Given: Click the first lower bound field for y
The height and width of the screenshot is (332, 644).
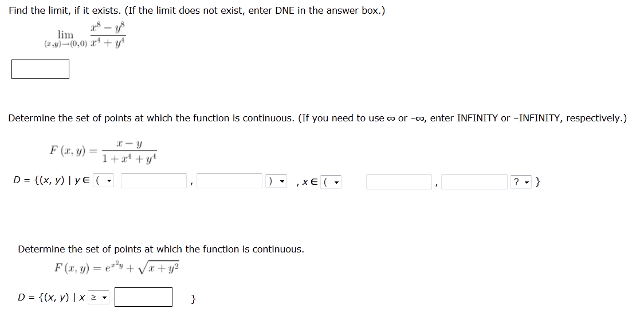Looking at the screenshot, I should pos(155,181).
